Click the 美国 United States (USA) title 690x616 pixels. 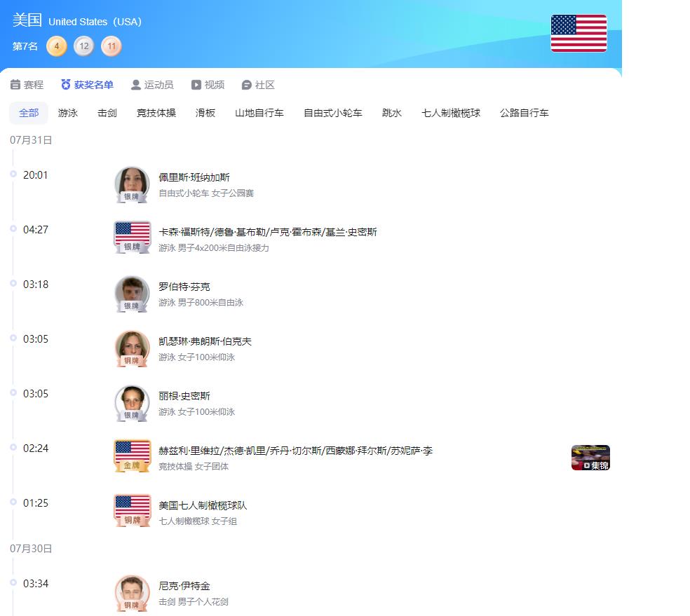tap(77, 20)
